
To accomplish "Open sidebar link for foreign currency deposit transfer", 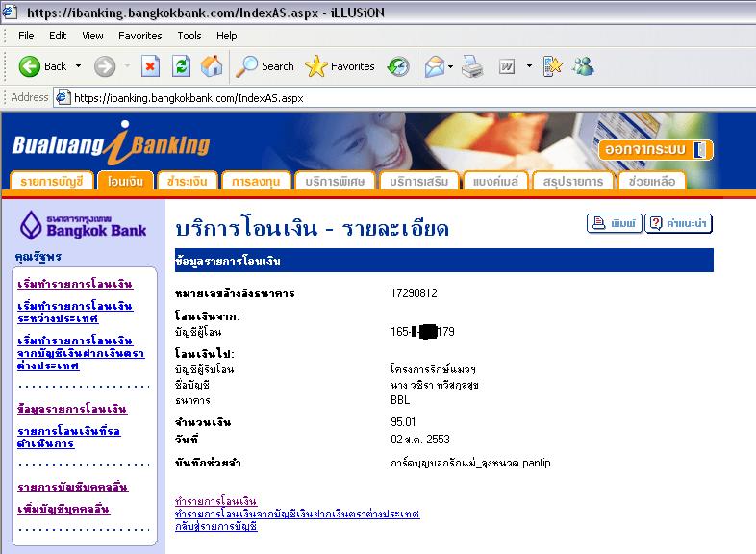I will 81,353.
